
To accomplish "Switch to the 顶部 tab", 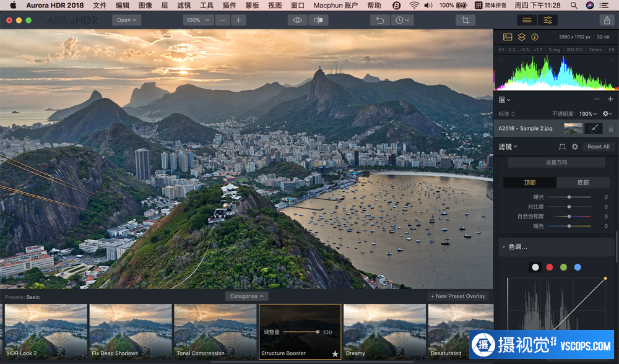I will 530,183.
